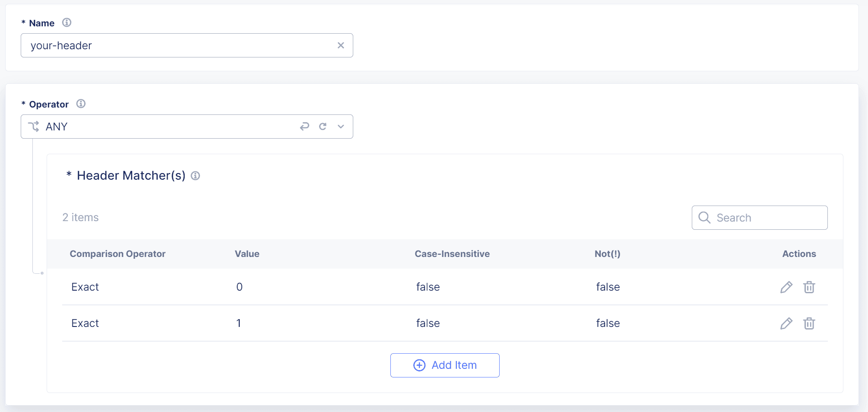Click the info icon beside Header Matcher(s)

click(196, 176)
